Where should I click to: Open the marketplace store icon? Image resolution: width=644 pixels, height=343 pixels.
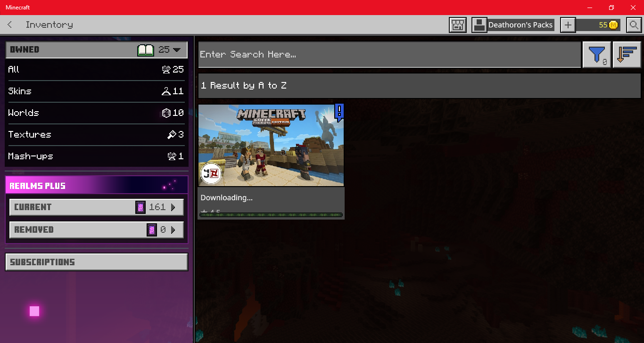(458, 25)
